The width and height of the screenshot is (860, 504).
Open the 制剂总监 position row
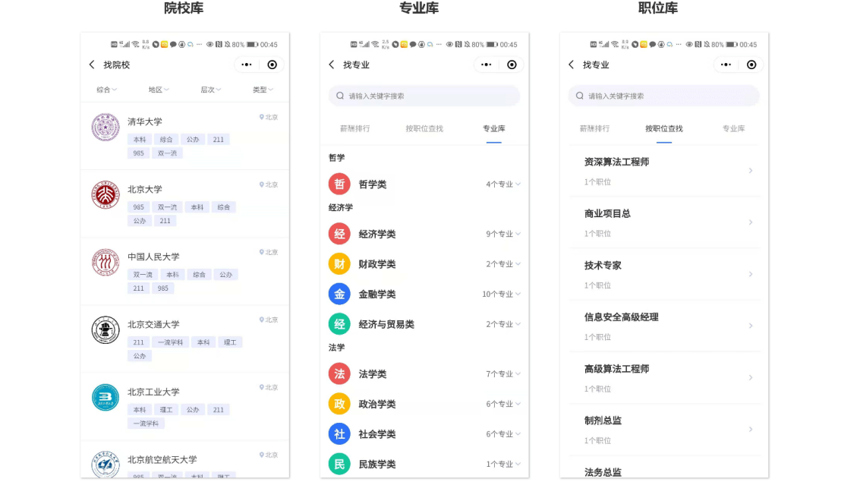(x=663, y=430)
